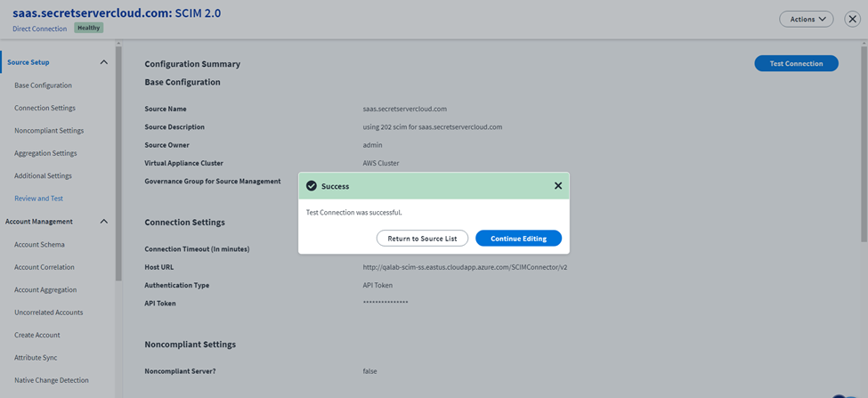Collapse the Source Setup section
Image resolution: width=868 pixels, height=398 pixels.
point(103,62)
